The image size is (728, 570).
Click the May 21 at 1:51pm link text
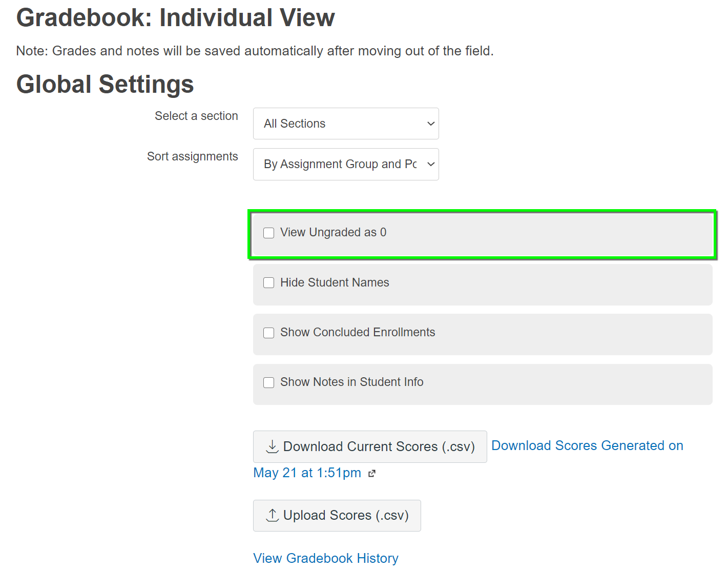click(x=307, y=473)
